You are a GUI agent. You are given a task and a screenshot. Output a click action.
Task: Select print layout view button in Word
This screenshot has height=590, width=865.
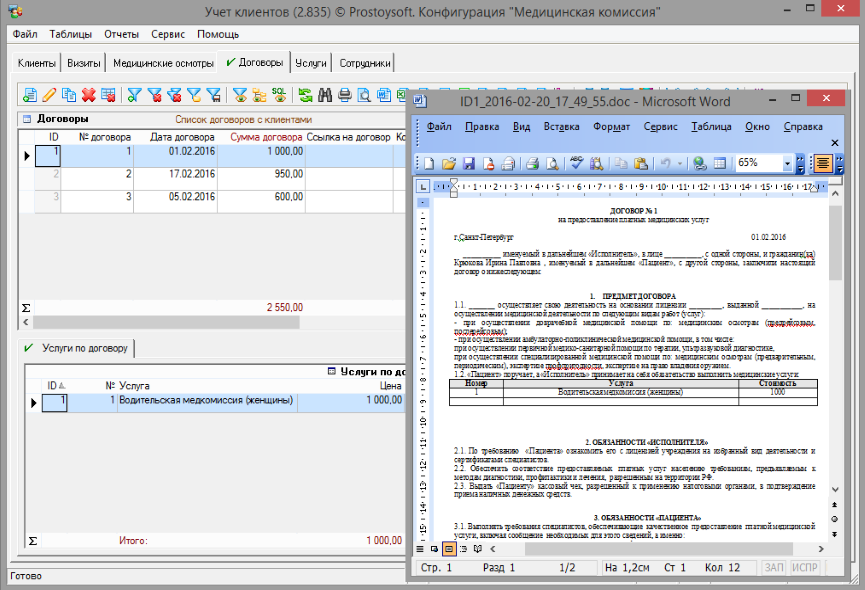tap(450, 549)
